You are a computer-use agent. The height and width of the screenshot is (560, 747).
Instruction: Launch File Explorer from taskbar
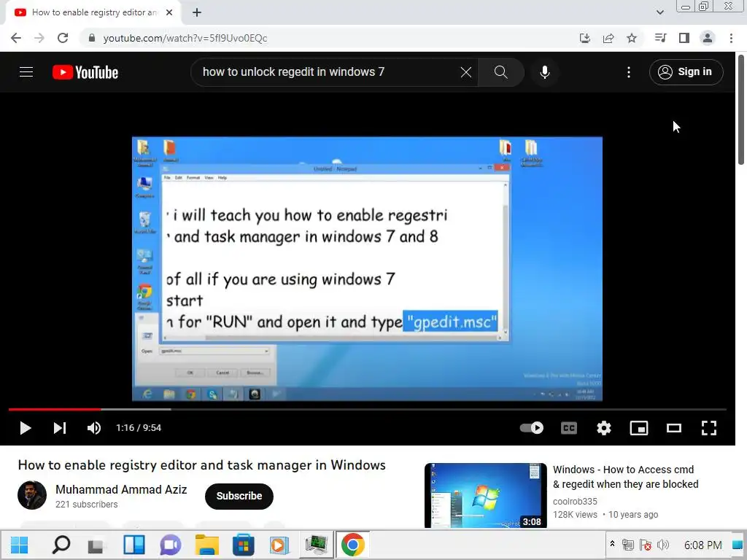(x=206, y=545)
